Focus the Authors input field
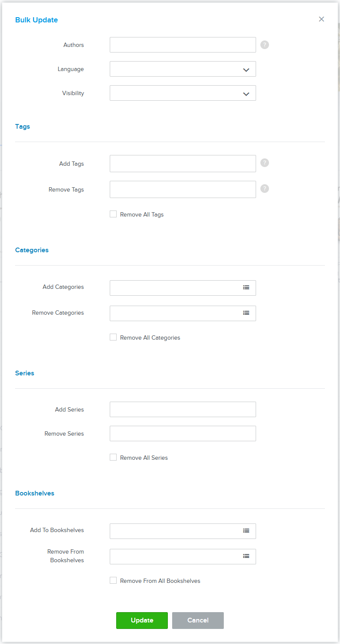This screenshot has height=644, width=340. [183, 45]
